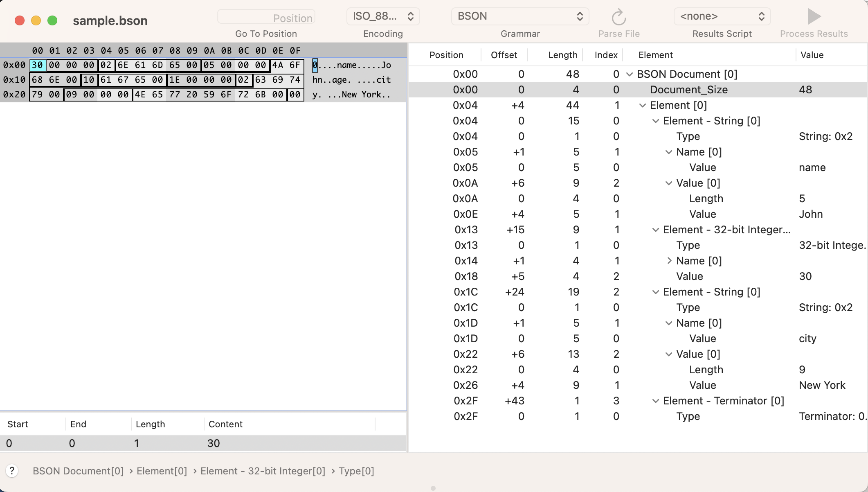The height and width of the screenshot is (492, 868).
Task: Open the Results Script none dropdown
Action: coord(722,16)
